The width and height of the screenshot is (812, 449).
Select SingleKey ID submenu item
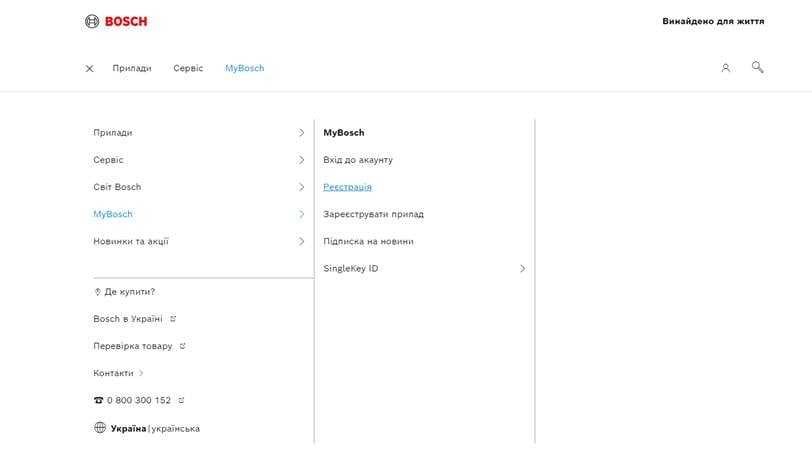[x=351, y=268]
